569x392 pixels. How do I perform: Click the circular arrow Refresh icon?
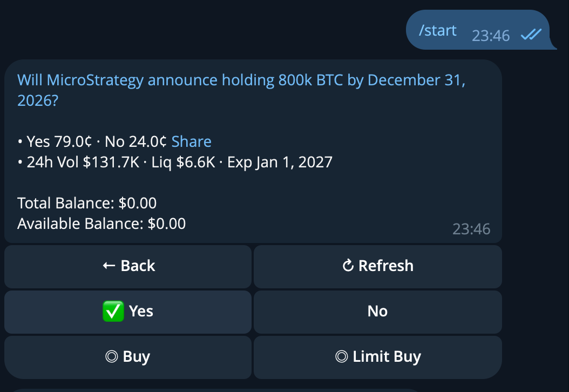coord(348,266)
